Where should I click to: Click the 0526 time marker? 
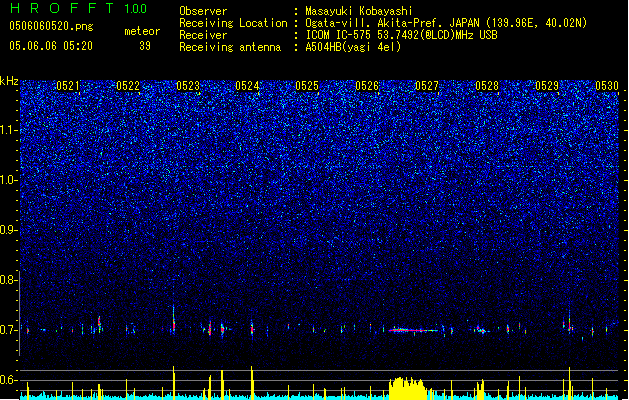pos(367,86)
